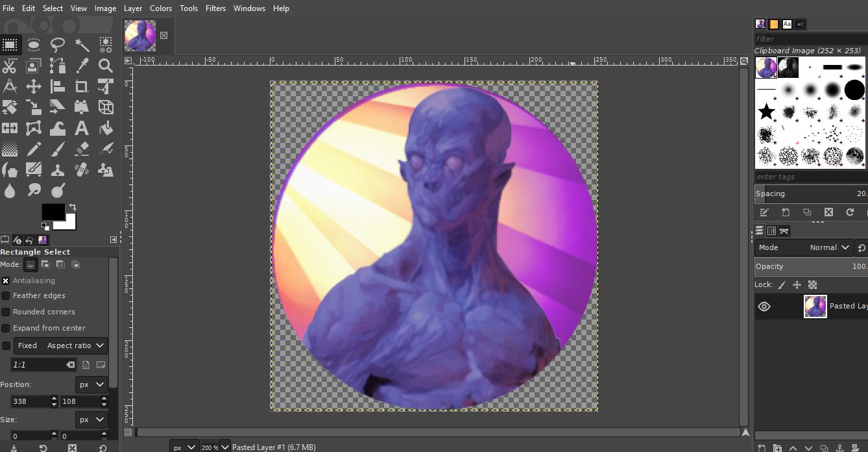Select the Fuzzy Select magic wand tool
Screen dimensions: 868x452
pyautogui.click(x=82, y=45)
